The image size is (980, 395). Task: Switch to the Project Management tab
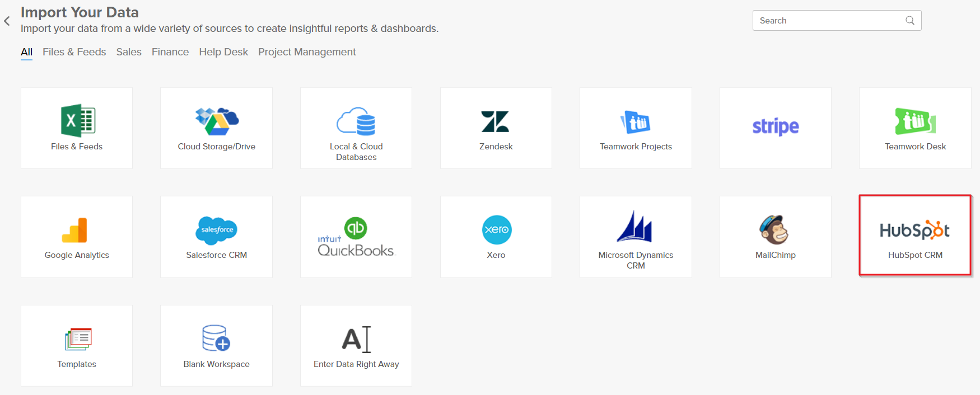pos(307,52)
